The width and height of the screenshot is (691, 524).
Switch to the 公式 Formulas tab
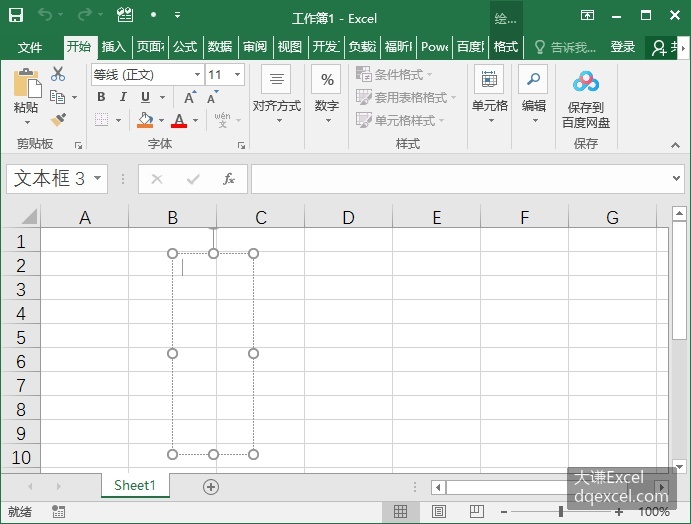click(x=185, y=47)
